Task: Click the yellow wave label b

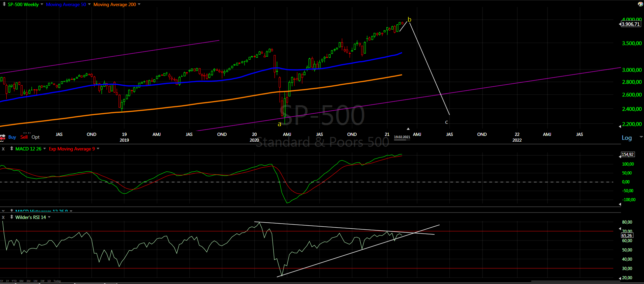Action: (x=409, y=20)
